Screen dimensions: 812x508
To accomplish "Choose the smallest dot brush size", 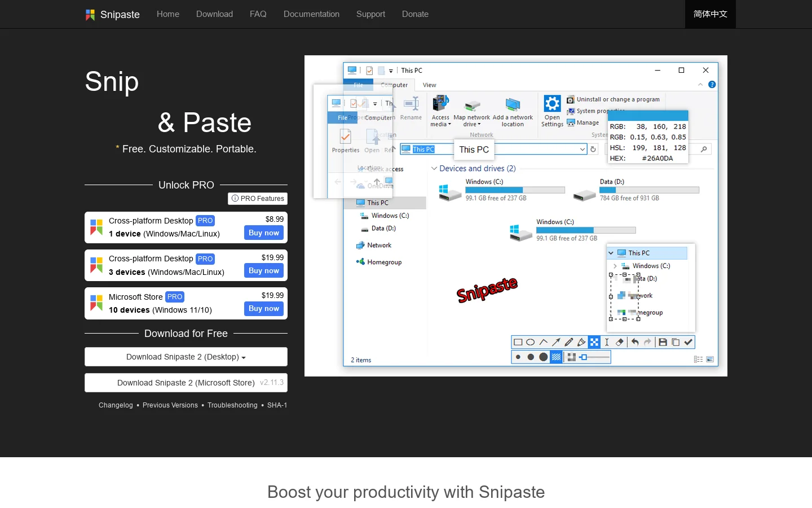I will [518, 357].
